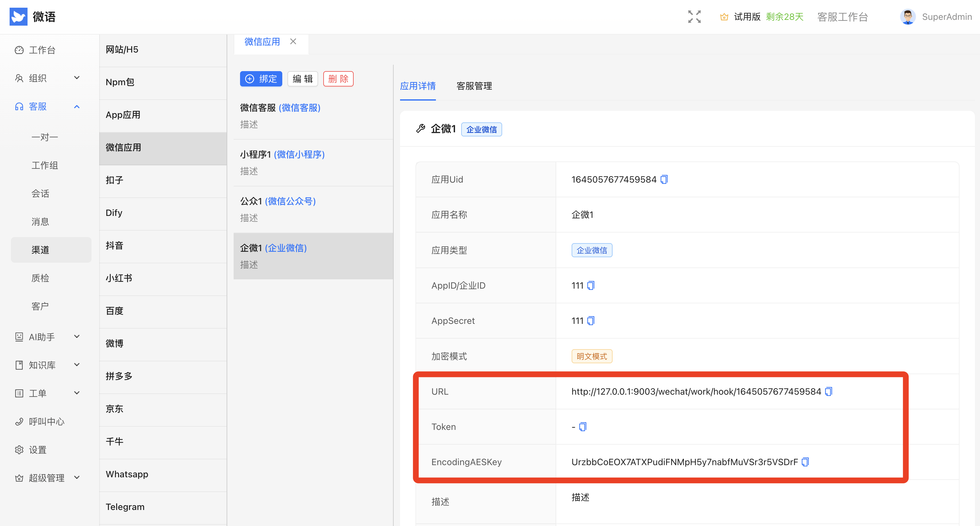Collapse the 客服 menu chevron

77,106
